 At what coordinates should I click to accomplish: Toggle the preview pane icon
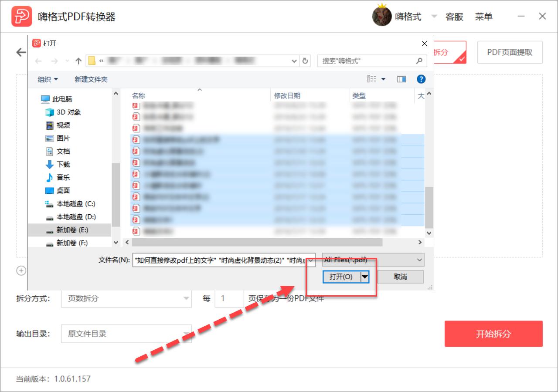[401, 79]
